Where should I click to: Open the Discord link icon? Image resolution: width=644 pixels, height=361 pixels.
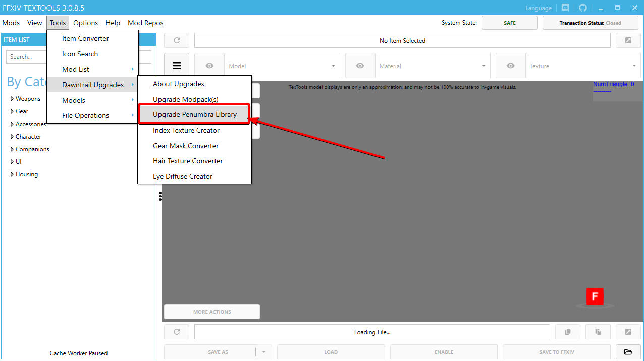click(x=565, y=8)
